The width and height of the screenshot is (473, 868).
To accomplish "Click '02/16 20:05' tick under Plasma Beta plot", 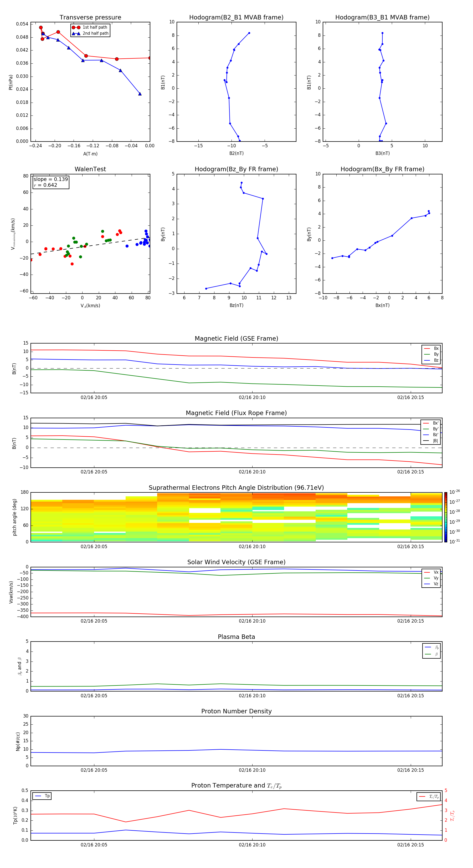I will [94, 696].
